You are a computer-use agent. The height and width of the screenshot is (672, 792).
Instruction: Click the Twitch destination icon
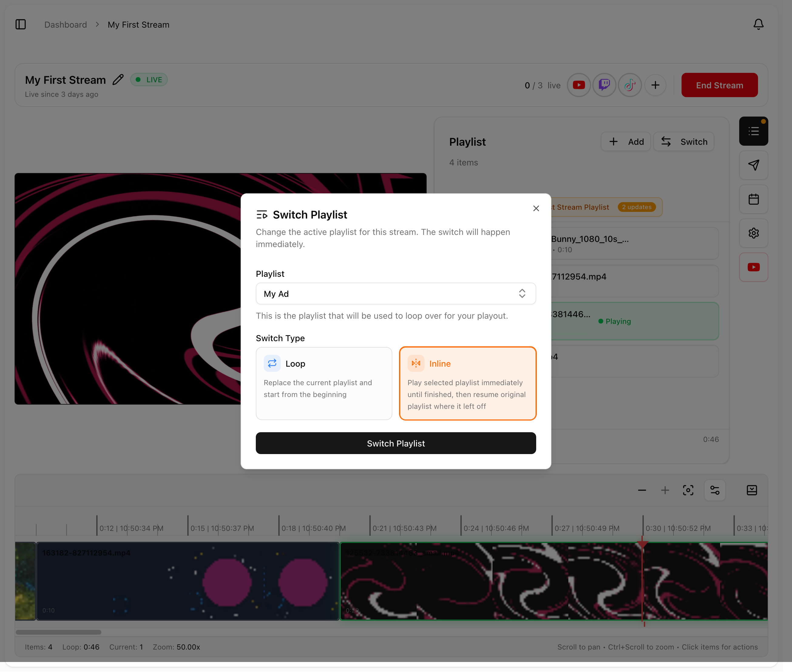(604, 85)
